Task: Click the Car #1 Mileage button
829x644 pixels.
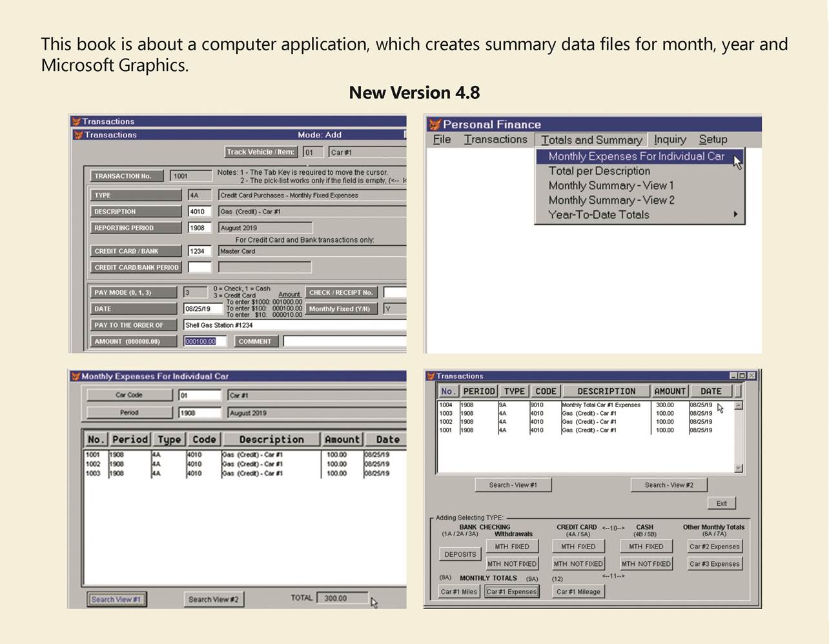Action: pos(578,592)
